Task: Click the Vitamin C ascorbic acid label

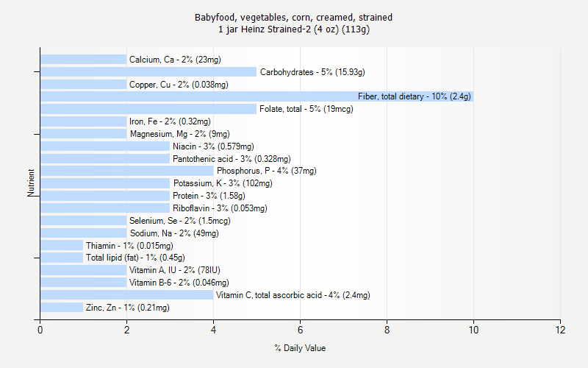Action: [x=293, y=295]
